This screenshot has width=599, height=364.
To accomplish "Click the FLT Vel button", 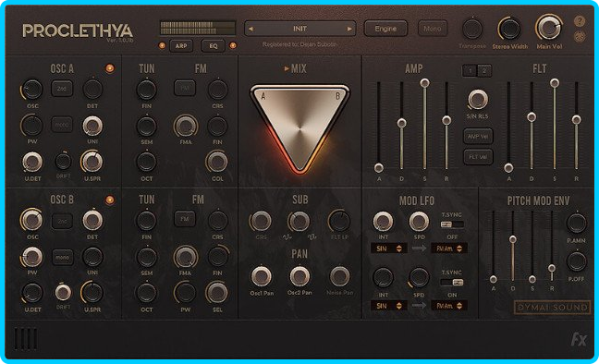I will [478, 157].
